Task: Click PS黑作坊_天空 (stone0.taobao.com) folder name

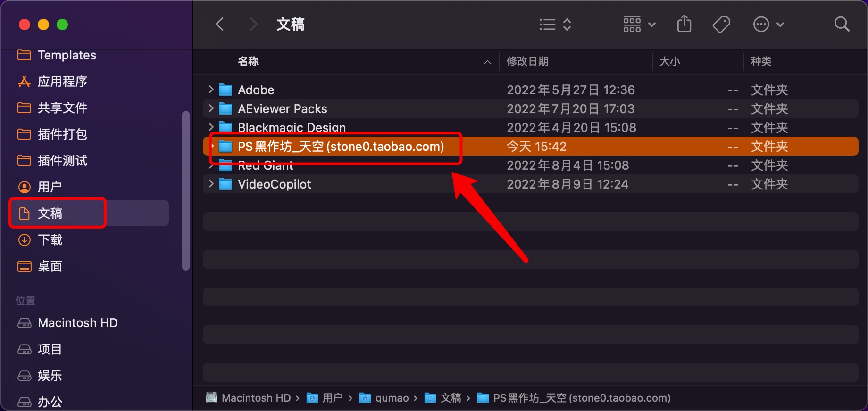Action: [341, 146]
